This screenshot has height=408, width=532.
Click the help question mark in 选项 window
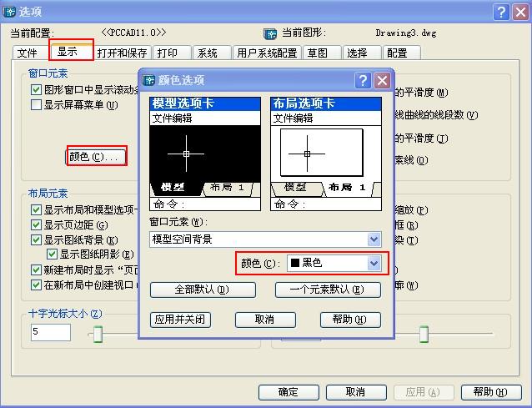point(501,13)
